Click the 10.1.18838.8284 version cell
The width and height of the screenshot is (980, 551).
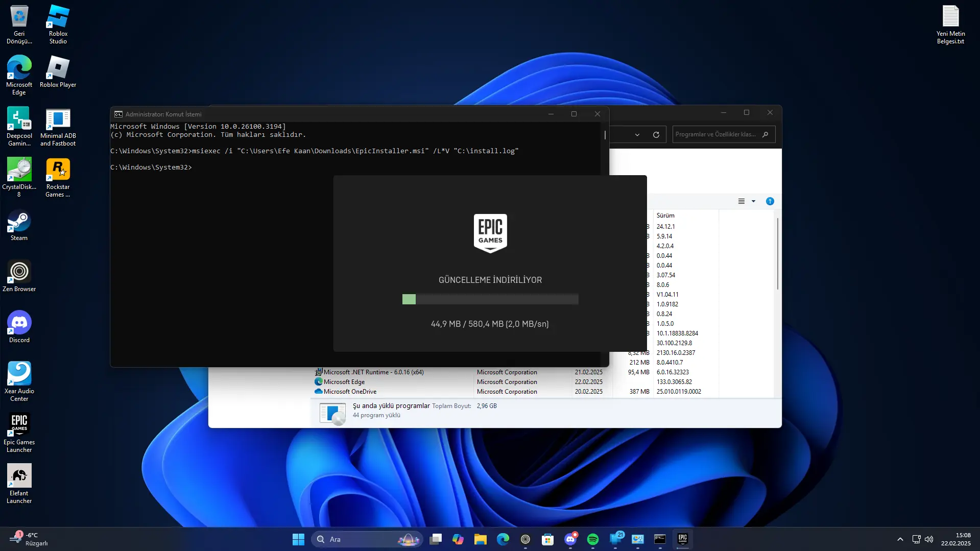[x=677, y=333]
